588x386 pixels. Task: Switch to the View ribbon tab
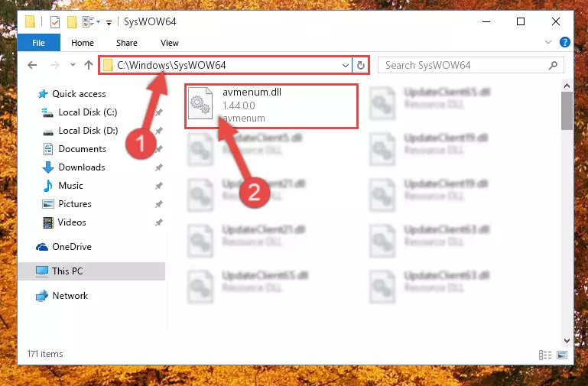coord(170,43)
